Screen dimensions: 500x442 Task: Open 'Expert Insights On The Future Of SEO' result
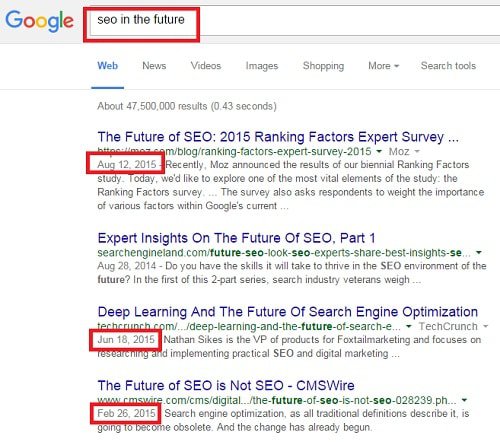236,238
